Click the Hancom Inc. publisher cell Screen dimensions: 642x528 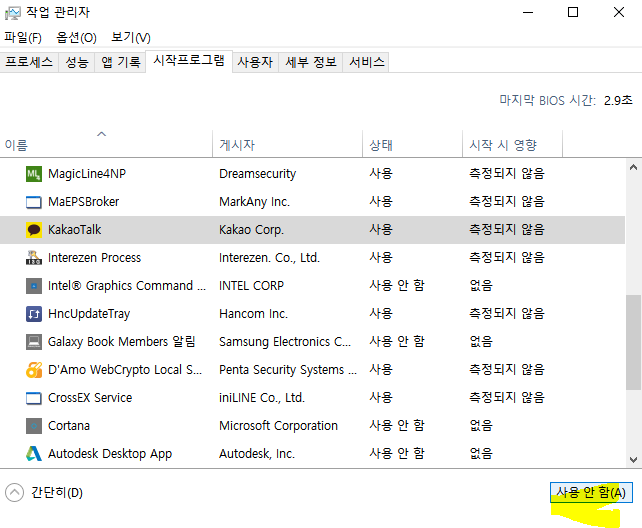[253, 314]
